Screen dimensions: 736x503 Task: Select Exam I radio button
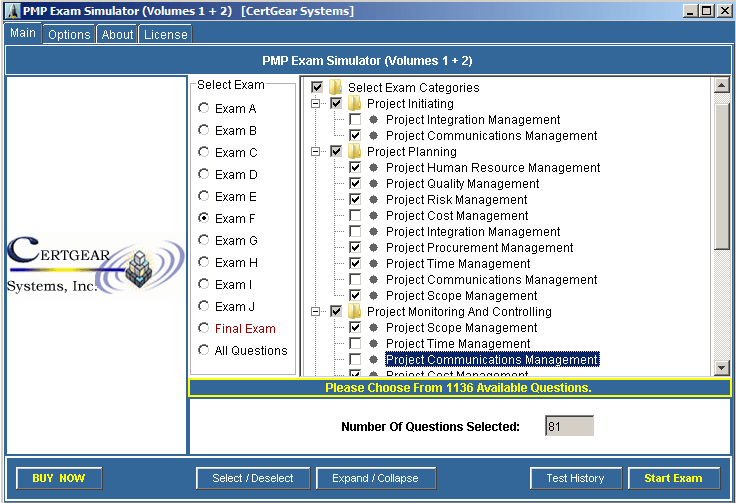[203, 284]
